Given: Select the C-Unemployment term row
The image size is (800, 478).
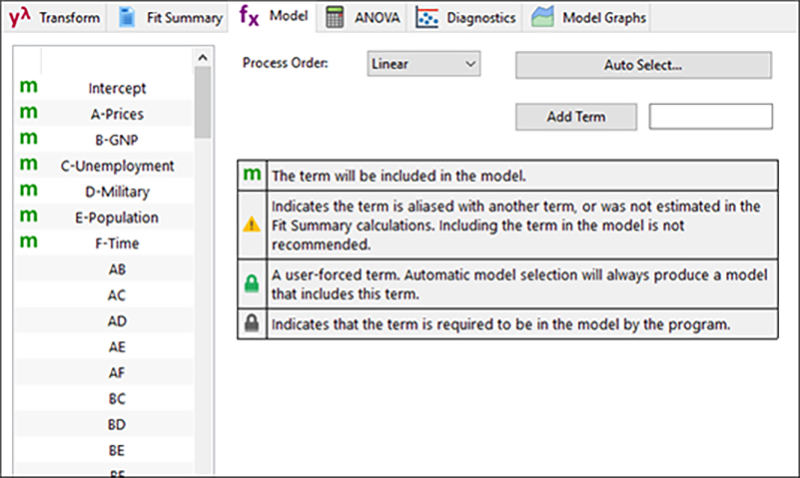Looking at the screenshot, I should [x=116, y=166].
